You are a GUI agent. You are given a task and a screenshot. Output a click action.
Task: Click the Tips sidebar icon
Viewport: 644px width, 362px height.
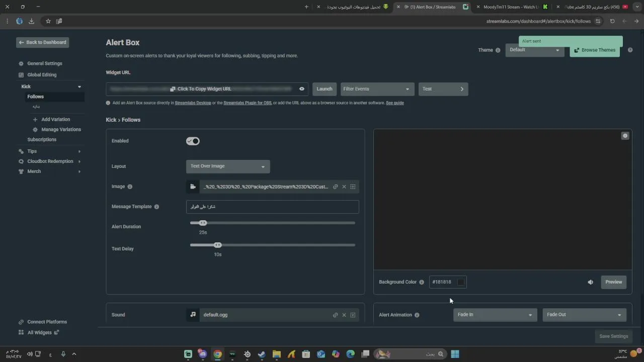[x=21, y=151]
